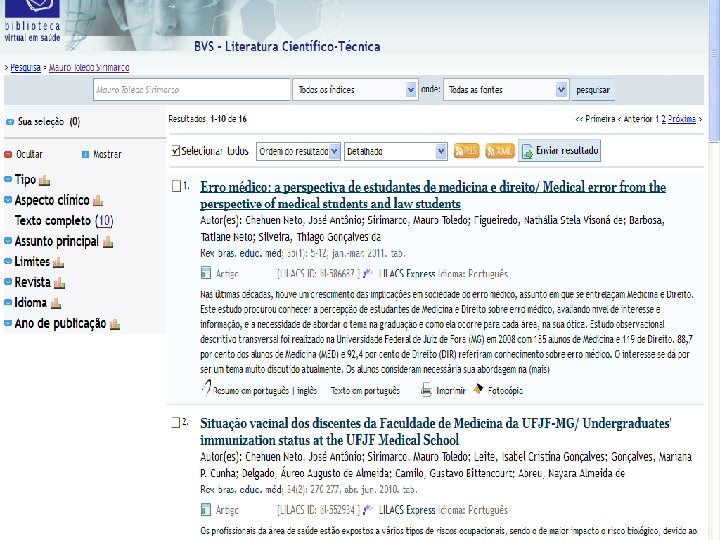720x540 pixels.
Task: Click the Fotocópia icon of result 1
Action: 478,389
